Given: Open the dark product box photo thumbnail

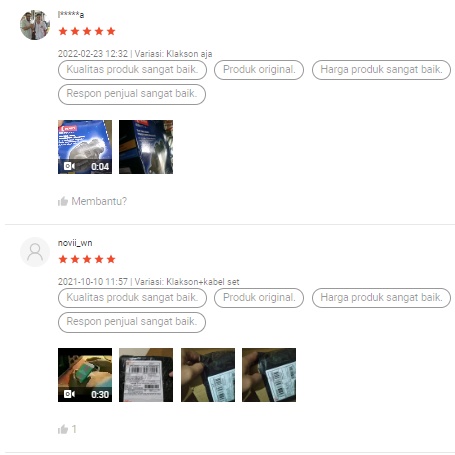Looking at the screenshot, I should 146,147.
